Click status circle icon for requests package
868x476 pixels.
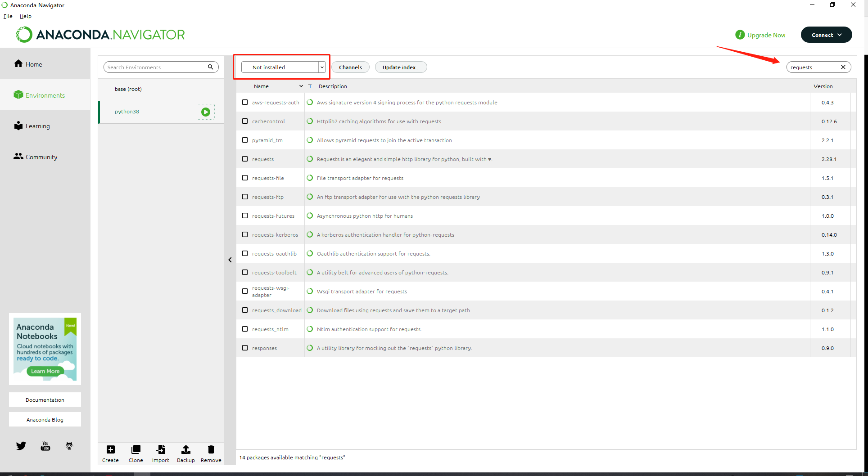click(x=310, y=159)
